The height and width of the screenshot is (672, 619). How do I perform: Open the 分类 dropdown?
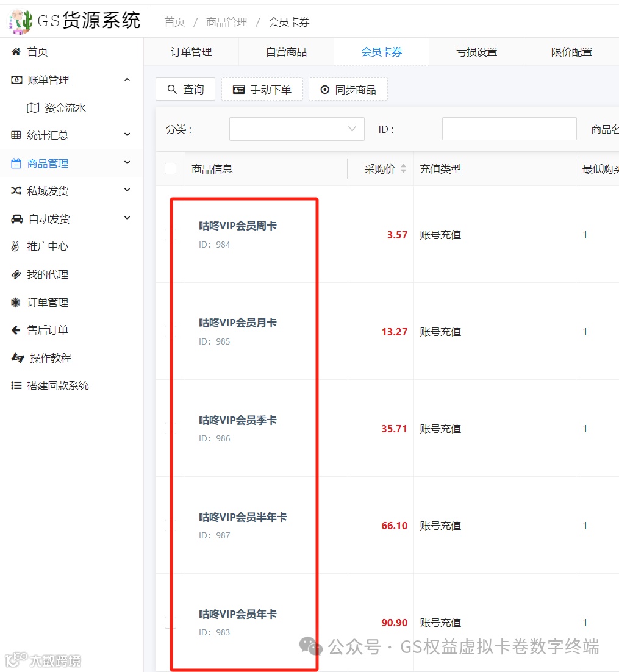point(296,129)
